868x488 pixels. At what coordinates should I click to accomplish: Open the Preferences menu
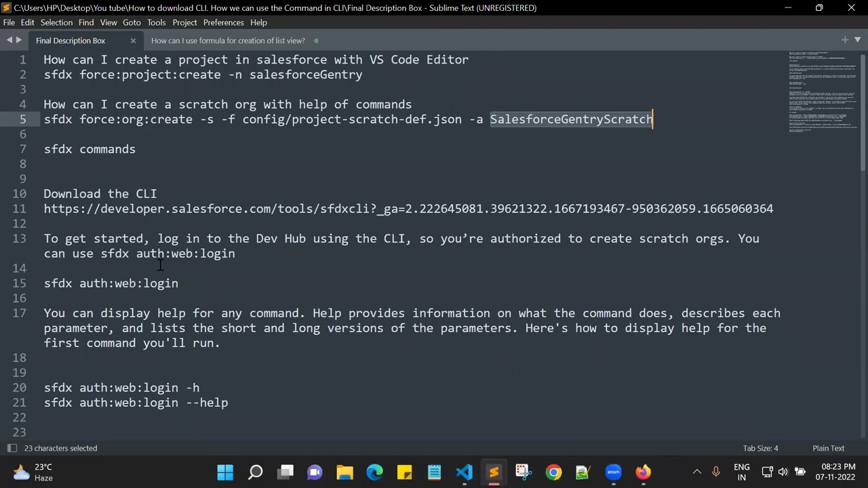(223, 22)
